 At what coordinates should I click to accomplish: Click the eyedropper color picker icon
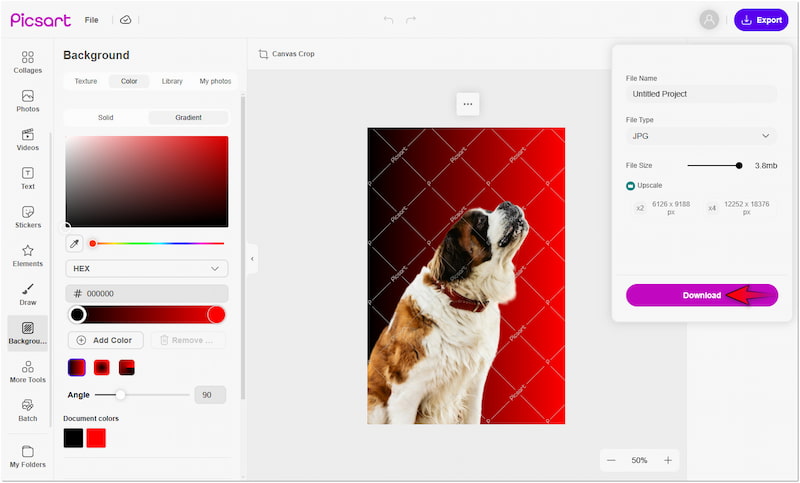[74, 243]
